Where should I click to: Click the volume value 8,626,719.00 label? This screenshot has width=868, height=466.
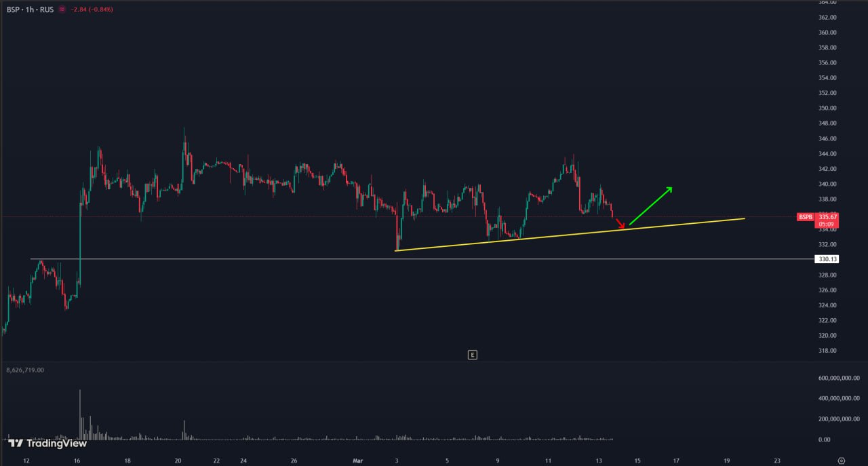[25, 370]
